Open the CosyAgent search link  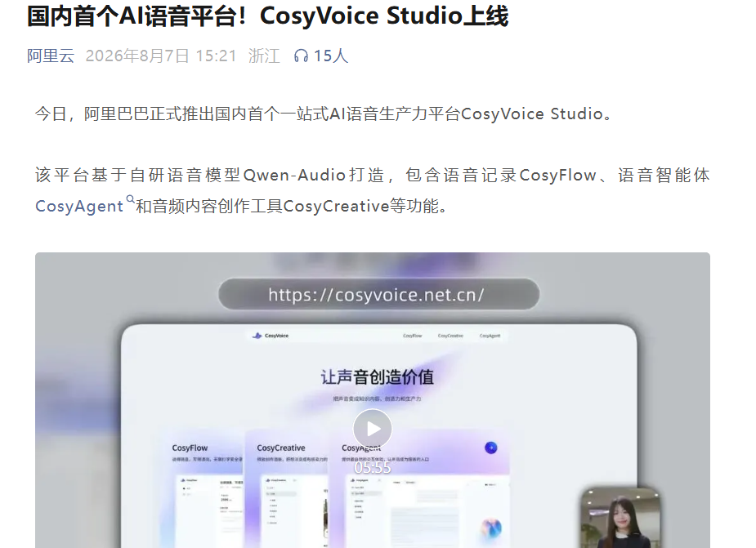coord(79,207)
